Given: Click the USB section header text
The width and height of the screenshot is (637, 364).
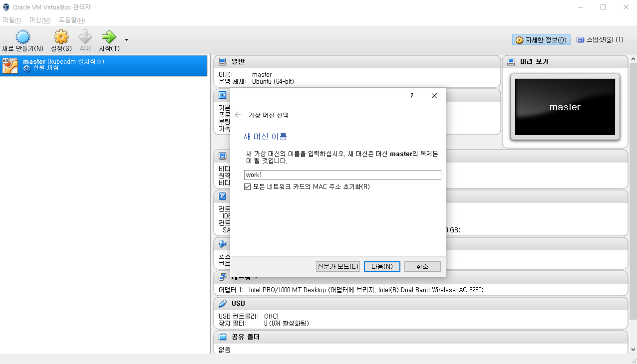Looking at the screenshot, I should pos(238,304).
